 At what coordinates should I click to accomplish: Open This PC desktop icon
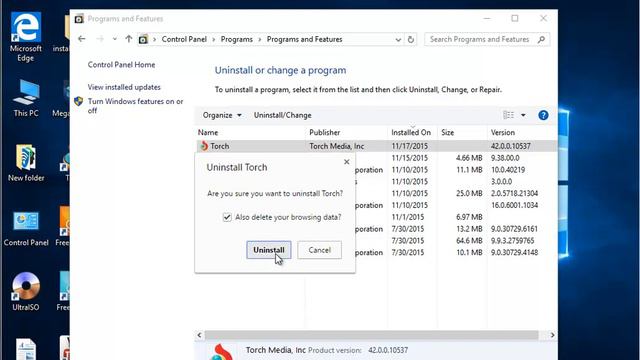pos(26,98)
